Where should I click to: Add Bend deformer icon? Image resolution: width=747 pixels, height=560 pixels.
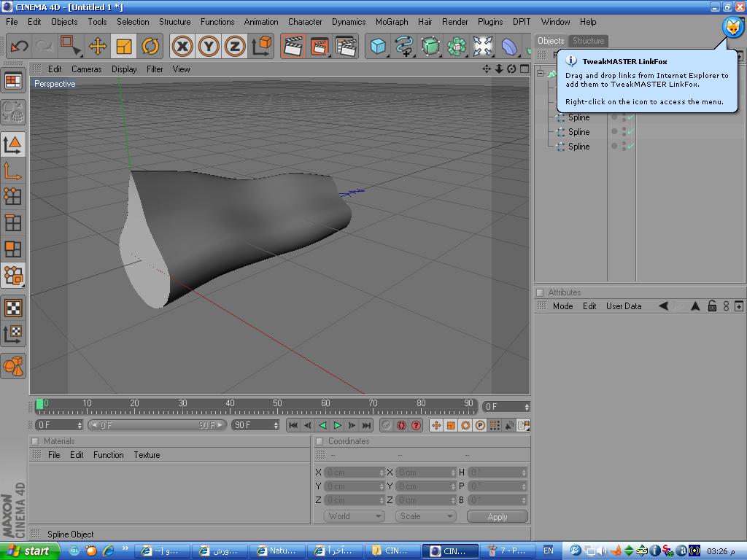509,46
